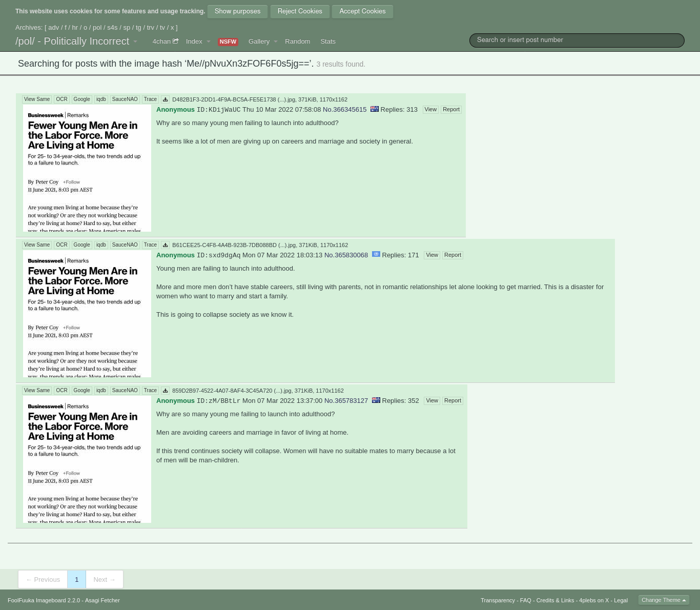Click the NSFW badge
This screenshot has height=610, width=700.
[228, 42]
